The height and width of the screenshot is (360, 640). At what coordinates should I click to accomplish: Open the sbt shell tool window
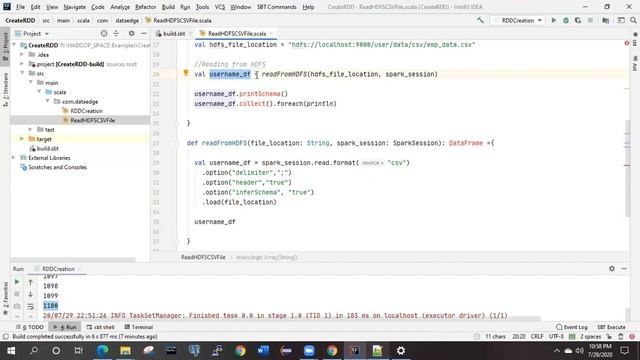pos(100,327)
